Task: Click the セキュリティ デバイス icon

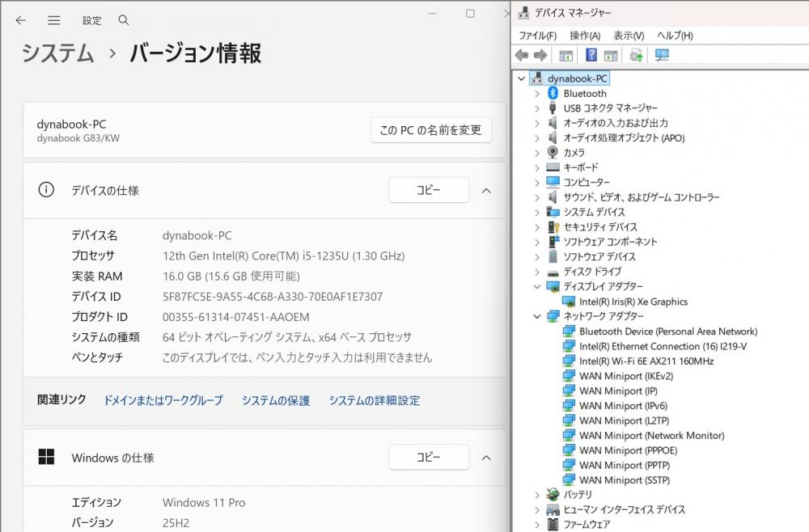Action: coord(553,227)
